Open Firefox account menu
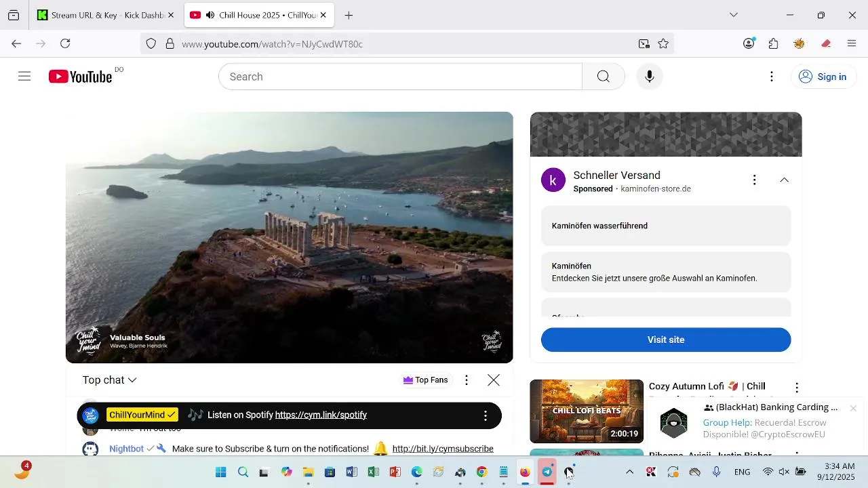The width and height of the screenshot is (868, 488). point(749,43)
